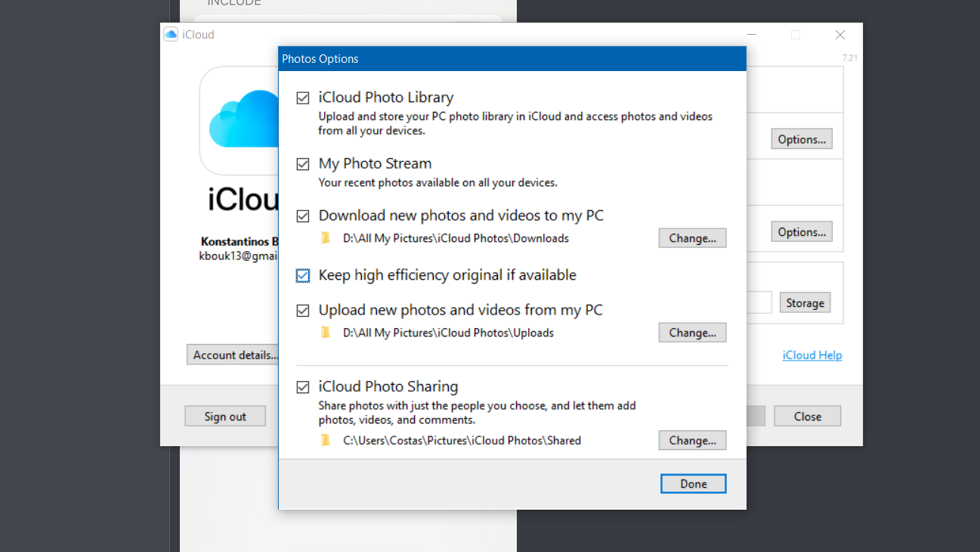Click the upper Options button
Image resolution: width=980 pixels, height=552 pixels.
(801, 138)
